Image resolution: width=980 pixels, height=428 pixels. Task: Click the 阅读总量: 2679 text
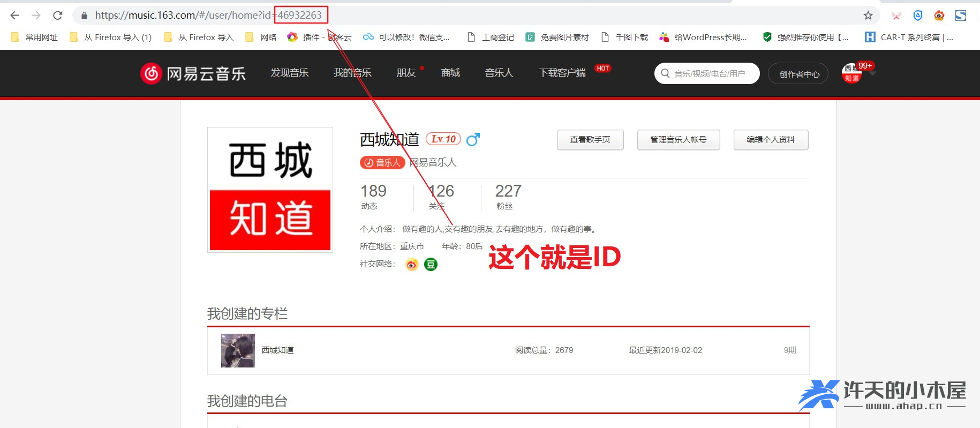coord(544,350)
